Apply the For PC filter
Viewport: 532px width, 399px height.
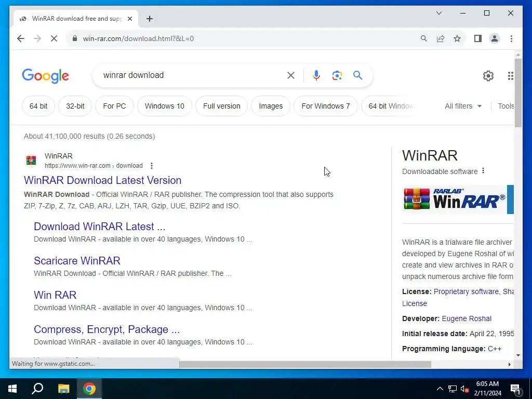pyautogui.click(x=114, y=106)
